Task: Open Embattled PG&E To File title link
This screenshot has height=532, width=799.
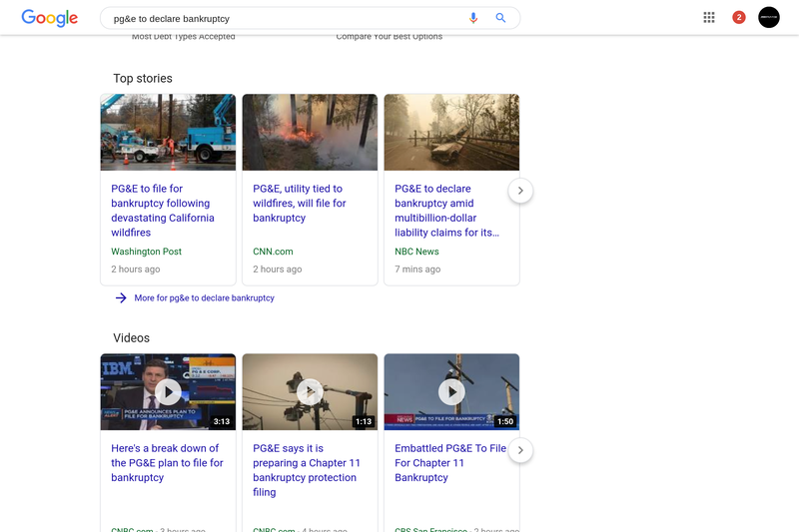Action: (x=450, y=463)
